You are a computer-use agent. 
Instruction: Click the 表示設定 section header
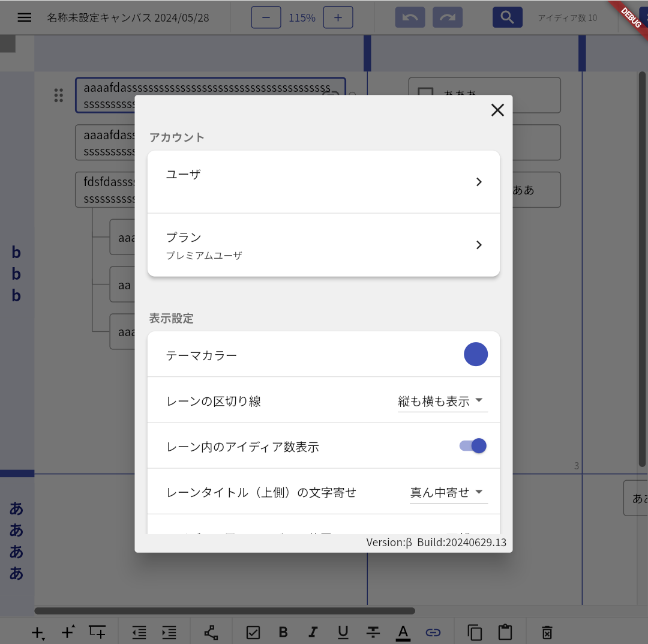(x=171, y=318)
